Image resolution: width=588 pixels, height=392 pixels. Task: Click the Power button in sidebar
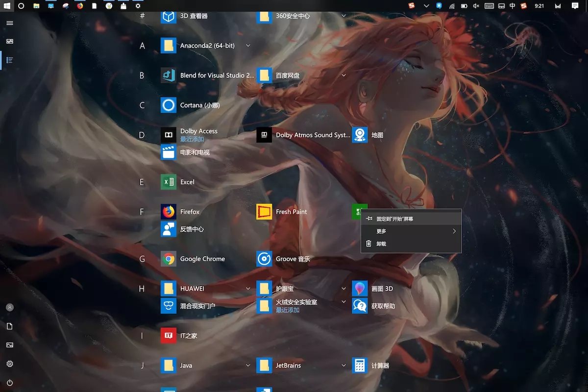pos(10,383)
